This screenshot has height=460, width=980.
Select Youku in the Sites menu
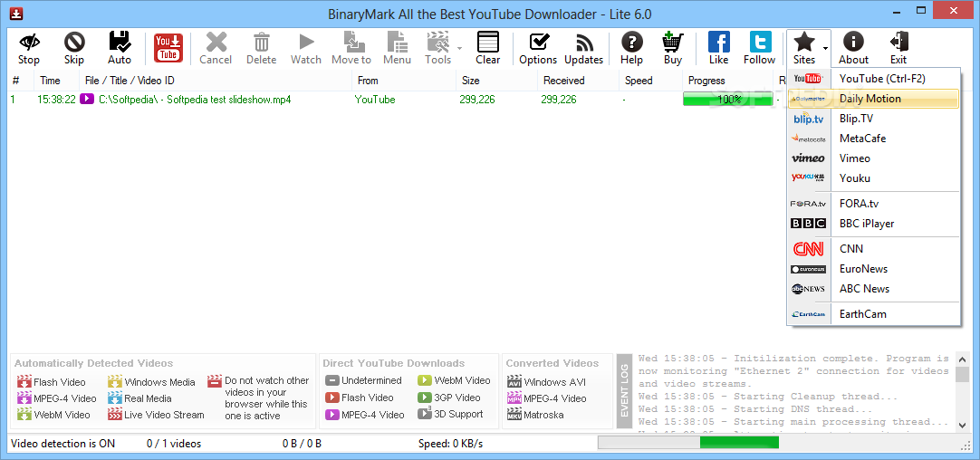click(x=873, y=178)
